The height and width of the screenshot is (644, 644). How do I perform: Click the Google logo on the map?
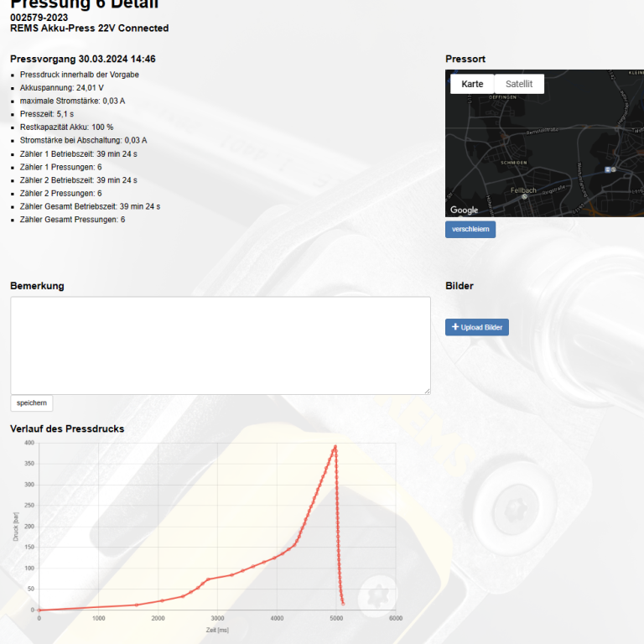click(x=464, y=210)
